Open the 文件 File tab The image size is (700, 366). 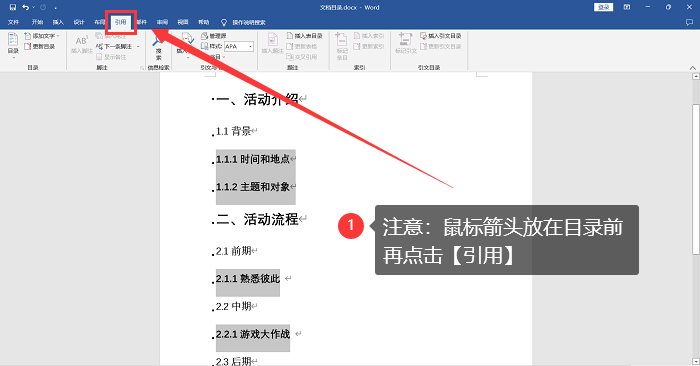point(13,22)
